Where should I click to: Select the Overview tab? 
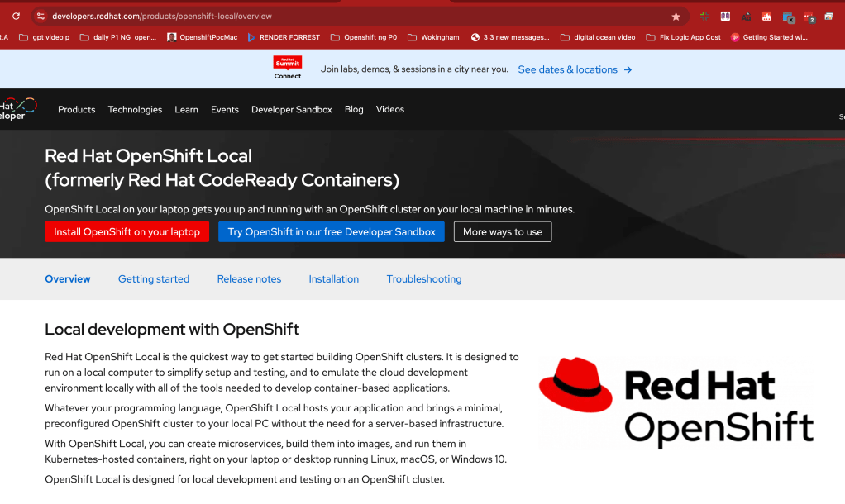[67, 279]
